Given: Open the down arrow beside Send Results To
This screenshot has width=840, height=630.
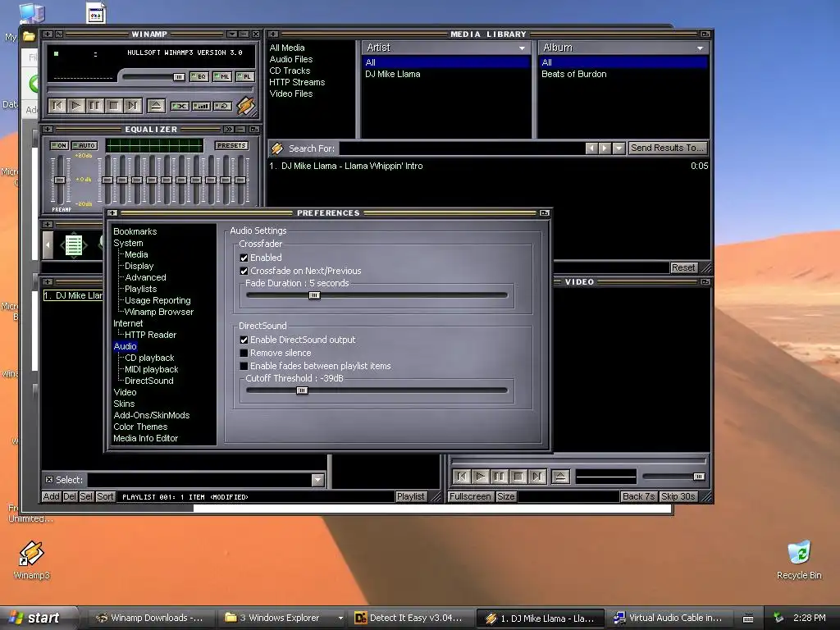Looking at the screenshot, I should point(619,148).
